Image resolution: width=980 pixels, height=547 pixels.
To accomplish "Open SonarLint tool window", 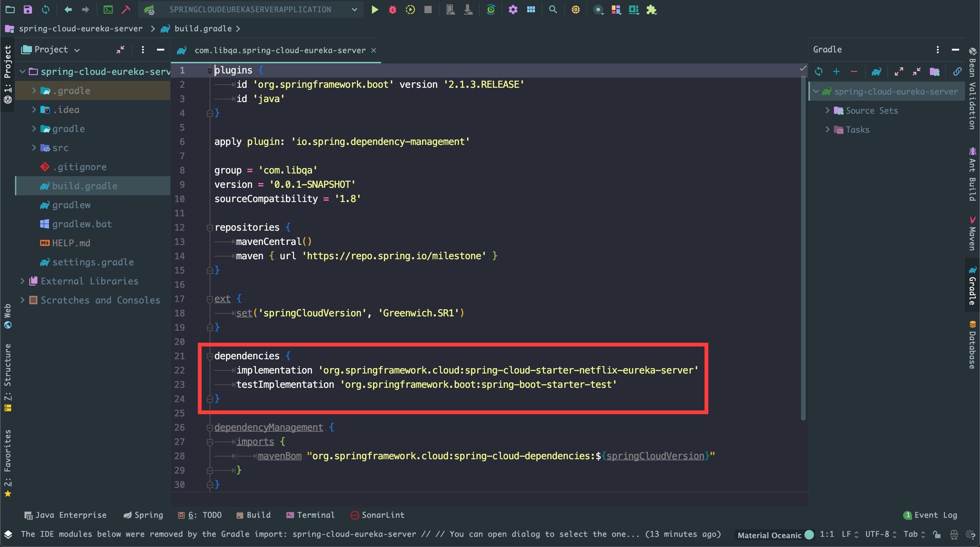I will pos(377,515).
